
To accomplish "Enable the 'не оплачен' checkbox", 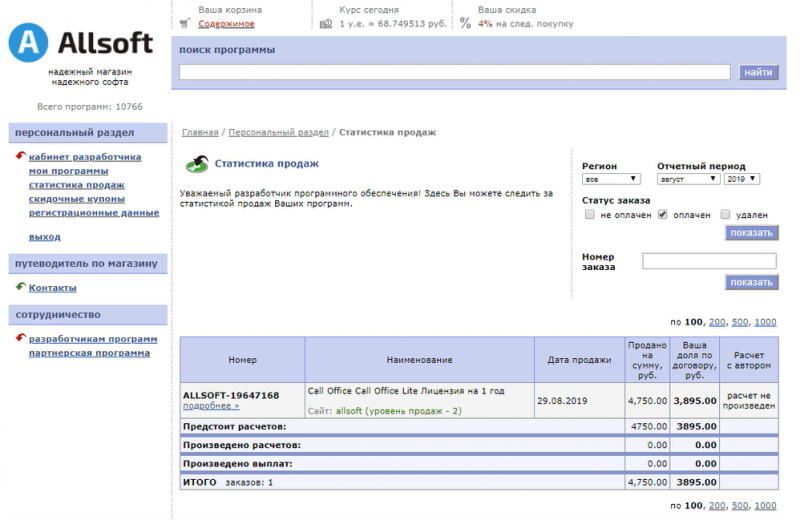I will click(x=590, y=214).
